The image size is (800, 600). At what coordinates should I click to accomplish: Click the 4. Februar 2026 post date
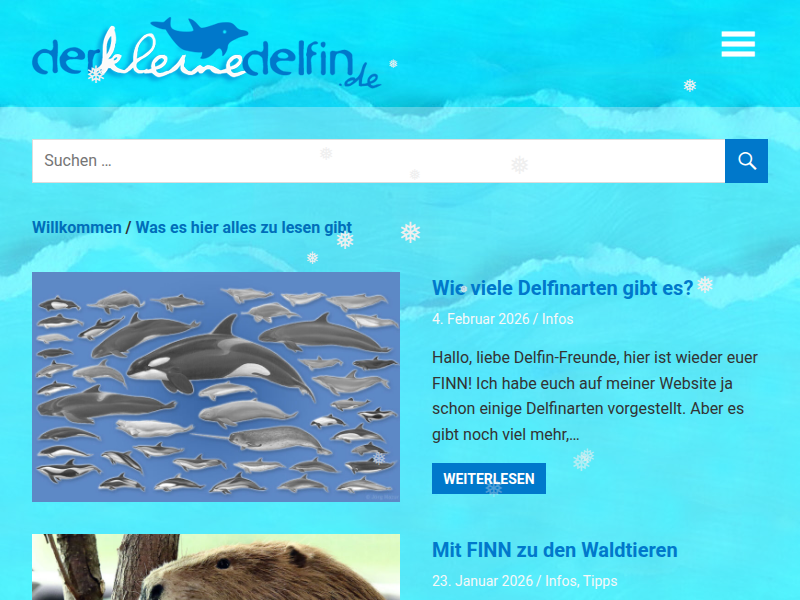(x=481, y=319)
